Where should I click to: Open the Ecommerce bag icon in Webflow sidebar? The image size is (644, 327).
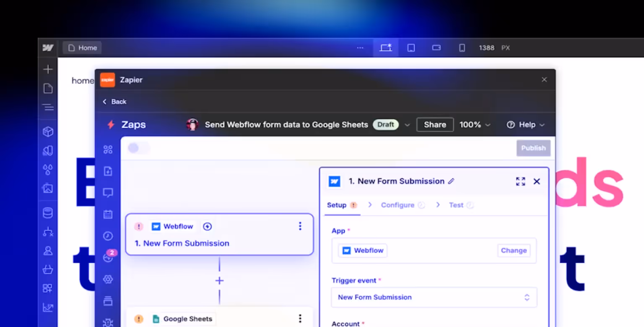(x=48, y=270)
